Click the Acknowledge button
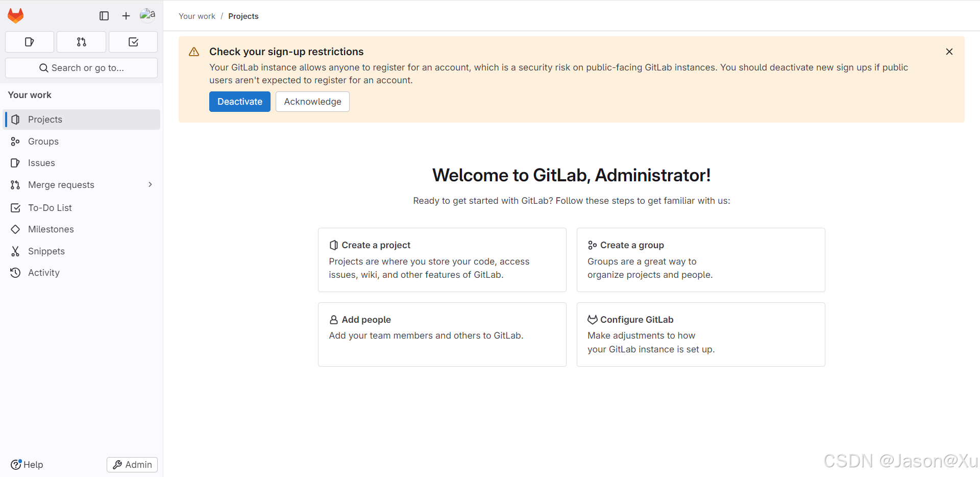Viewport: 980px width, 477px height. tap(313, 102)
